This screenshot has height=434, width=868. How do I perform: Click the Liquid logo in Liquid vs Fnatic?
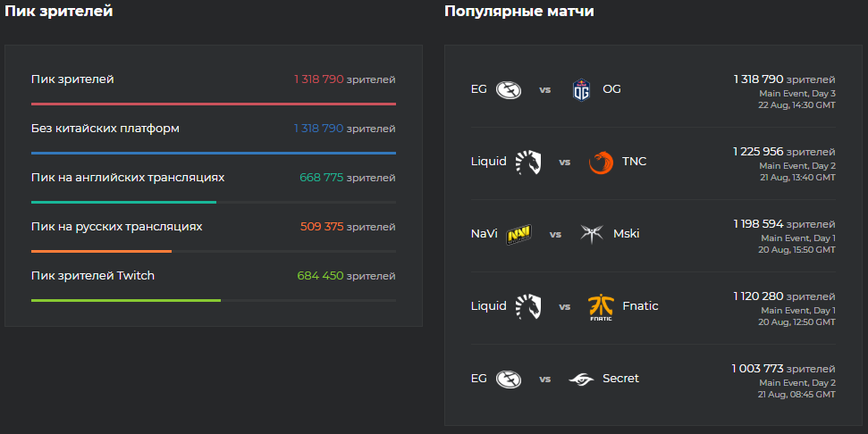528,307
